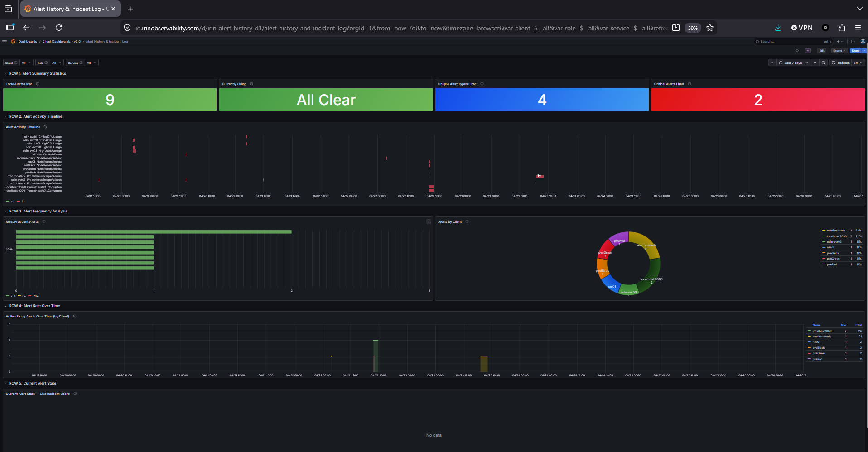Show info for Critical Alerts Fired panel

690,84
